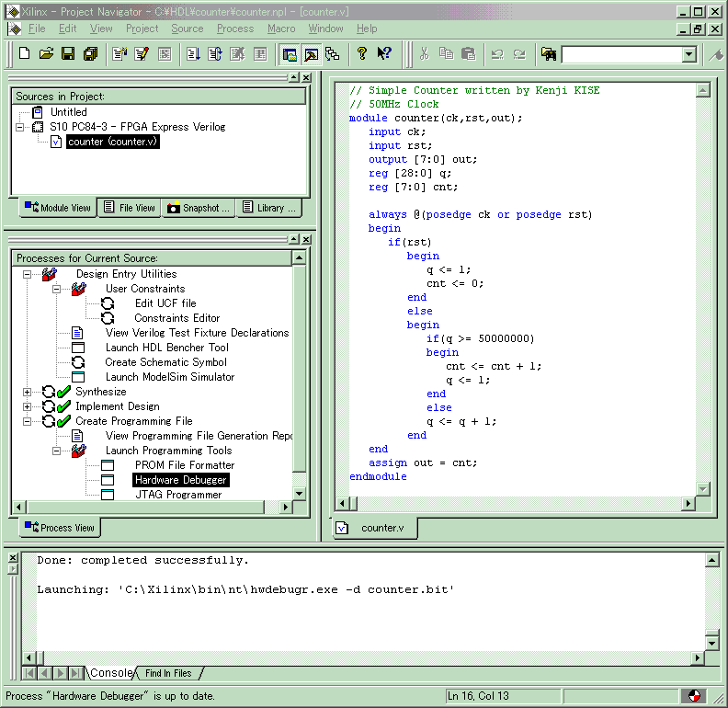The image size is (728, 708).
Task: Click the circular arrow icon beside Edit UCF file
Action: 108,303
